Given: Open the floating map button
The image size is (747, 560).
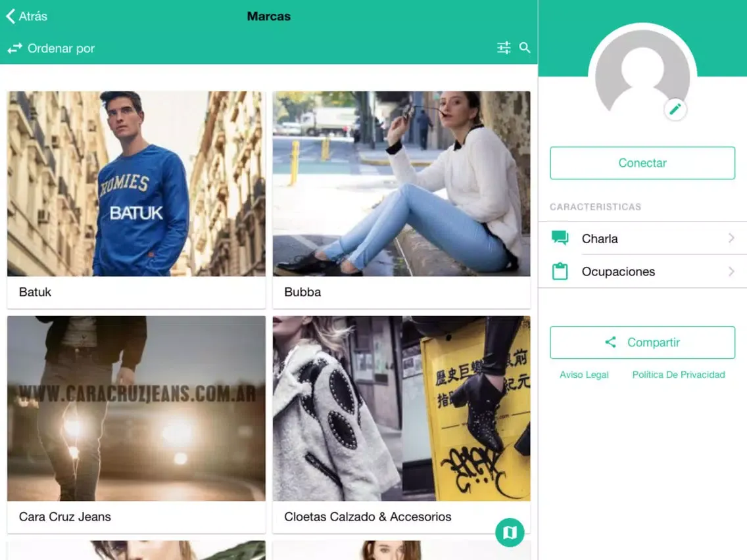Looking at the screenshot, I should [510, 532].
